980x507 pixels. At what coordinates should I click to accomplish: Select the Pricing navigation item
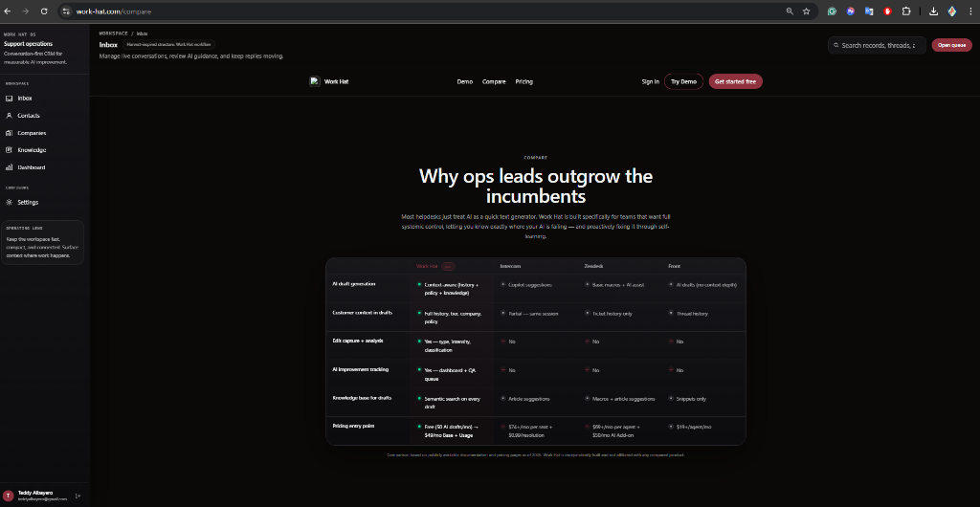tap(523, 81)
